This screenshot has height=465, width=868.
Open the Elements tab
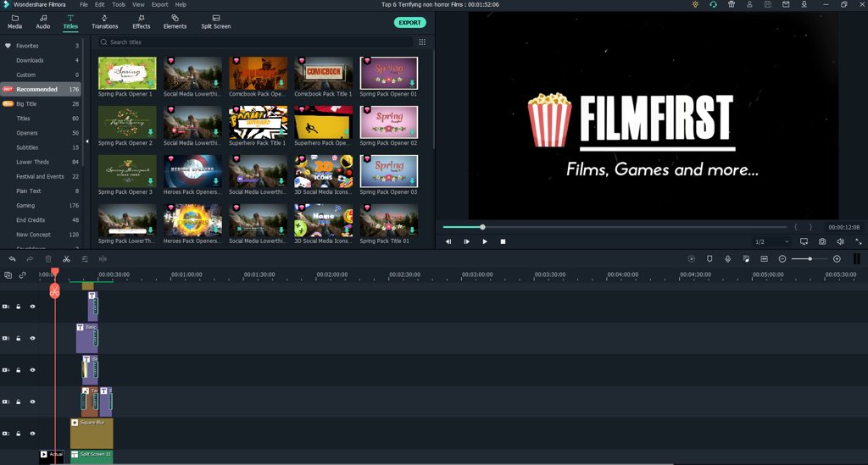pyautogui.click(x=175, y=21)
